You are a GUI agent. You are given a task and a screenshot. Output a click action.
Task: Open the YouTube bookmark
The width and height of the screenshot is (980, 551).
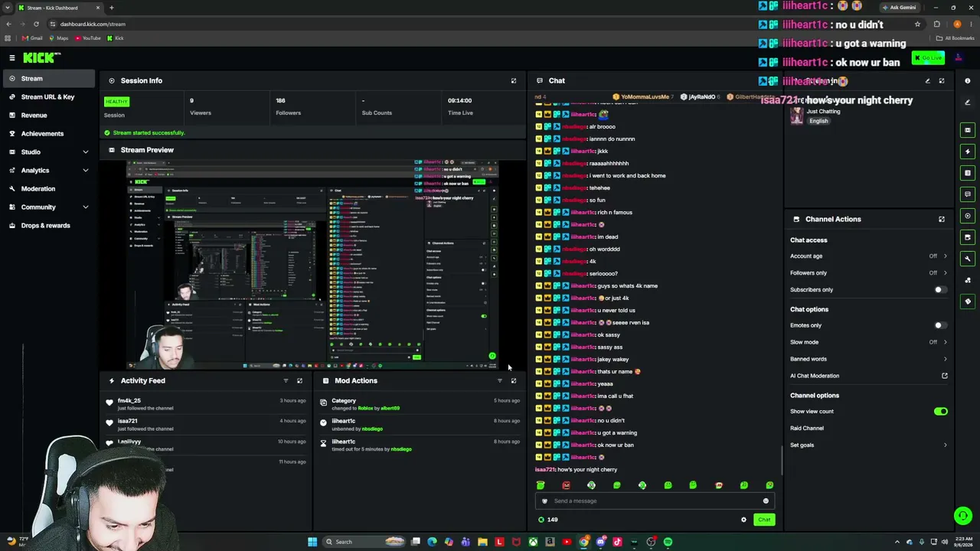tap(87, 38)
